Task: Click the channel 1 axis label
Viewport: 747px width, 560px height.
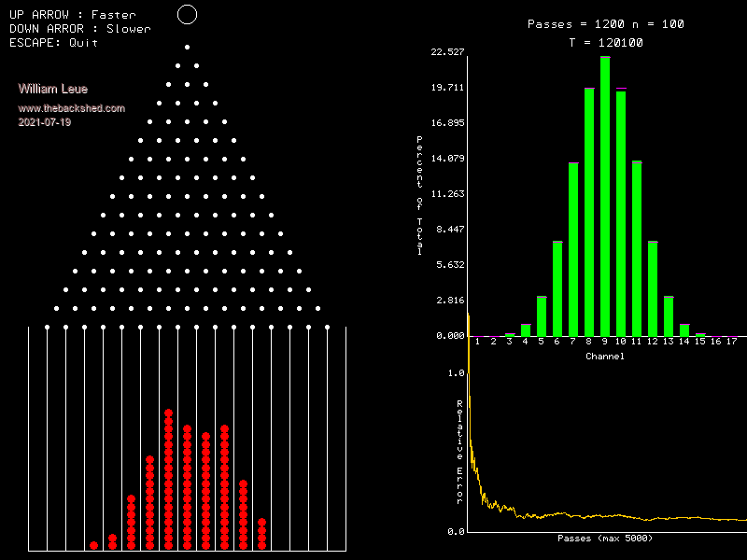Action: (x=477, y=343)
